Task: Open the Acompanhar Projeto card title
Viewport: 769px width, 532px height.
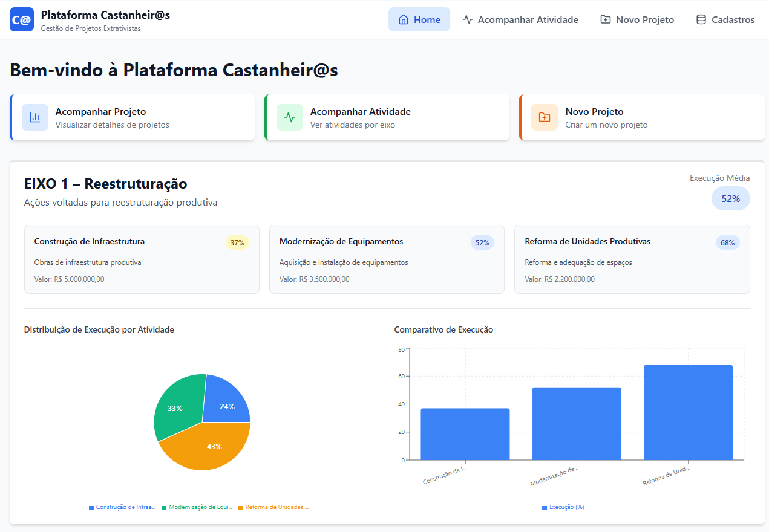Action: (x=100, y=112)
